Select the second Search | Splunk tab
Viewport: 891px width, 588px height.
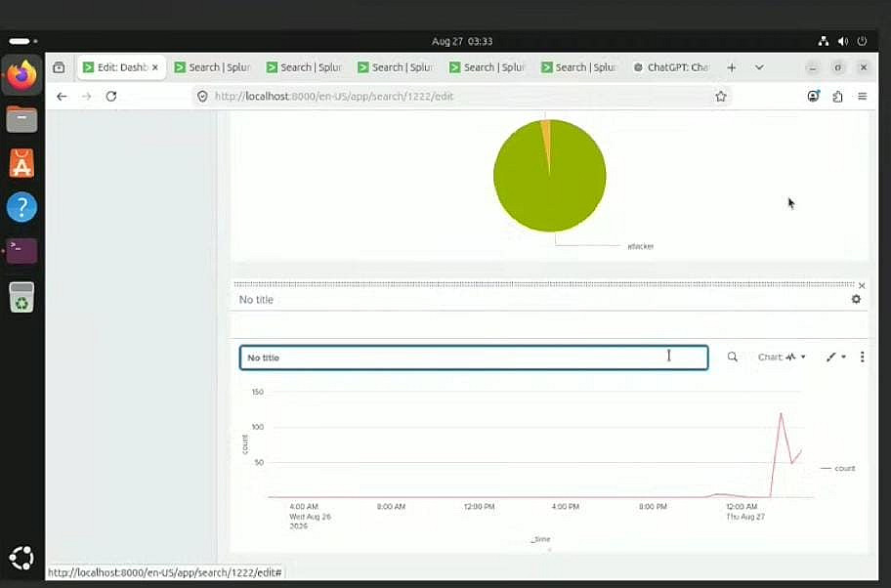(305, 67)
